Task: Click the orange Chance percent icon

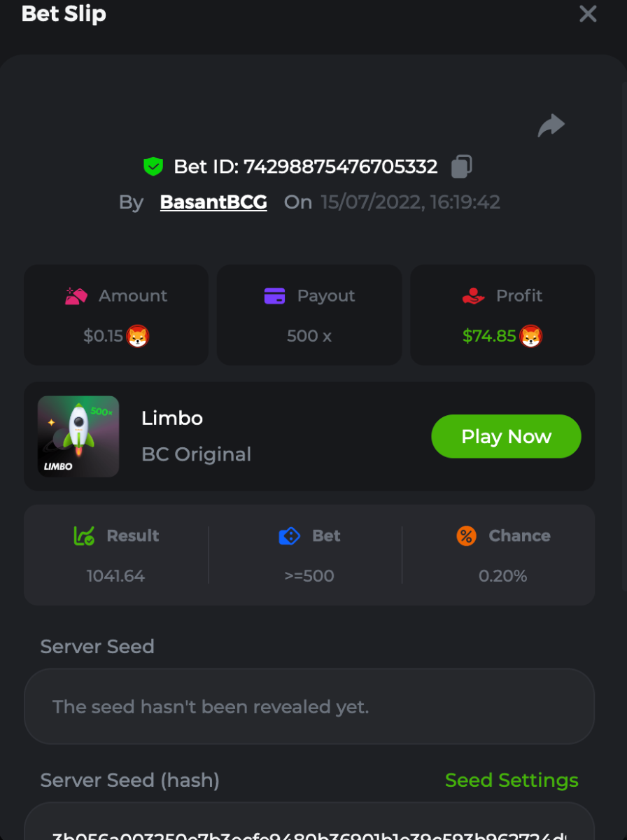Action: point(466,536)
